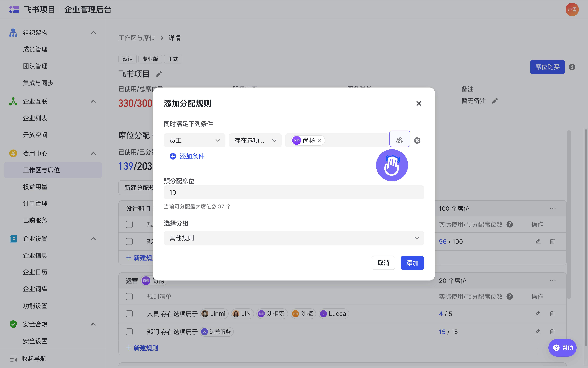Open the member picker icon in condition row
The image size is (588, 368).
click(x=400, y=139)
